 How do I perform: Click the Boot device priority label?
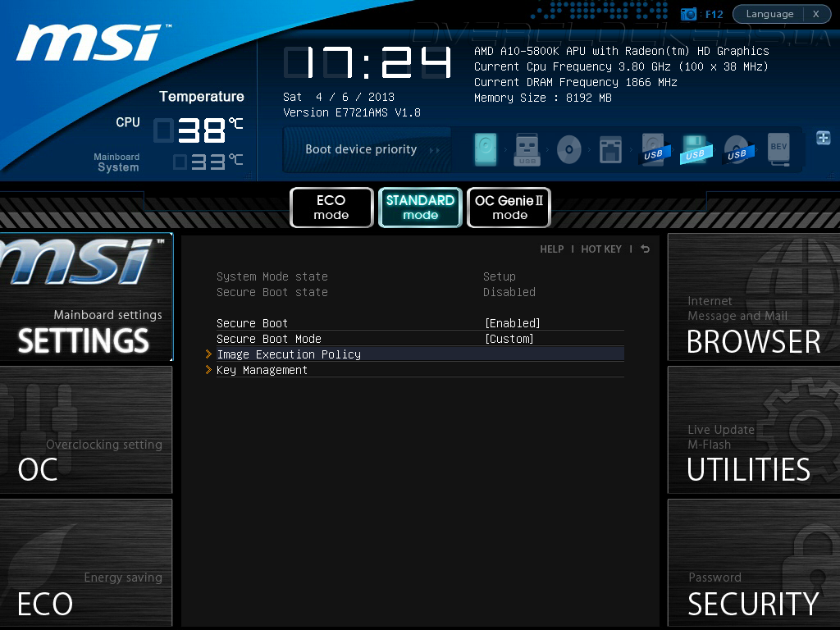click(361, 149)
